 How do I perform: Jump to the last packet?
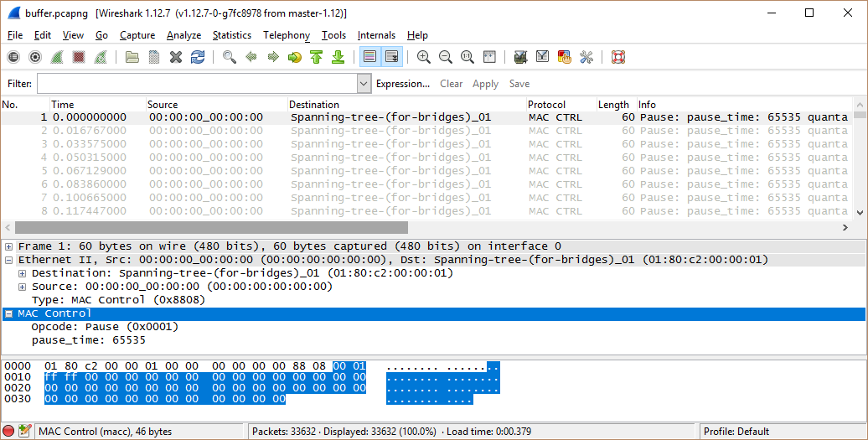pyautogui.click(x=338, y=57)
